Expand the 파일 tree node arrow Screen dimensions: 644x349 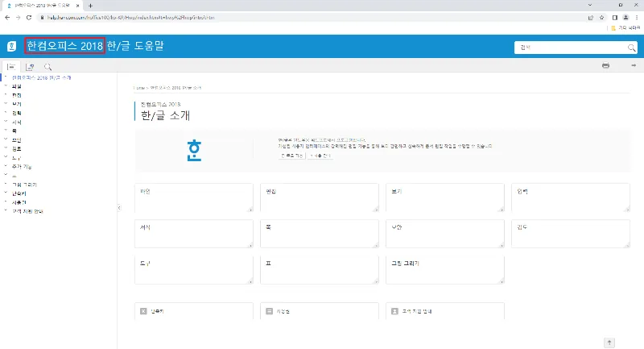click(6, 86)
